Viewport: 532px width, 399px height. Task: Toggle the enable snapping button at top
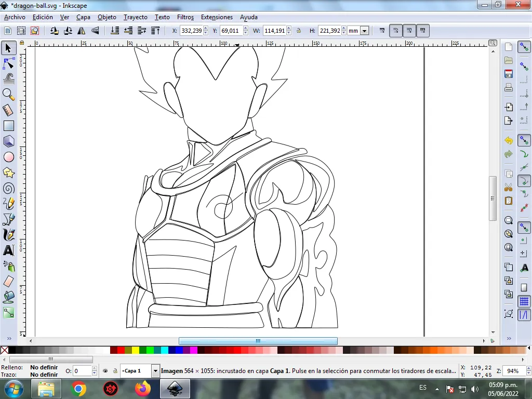point(524,47)
